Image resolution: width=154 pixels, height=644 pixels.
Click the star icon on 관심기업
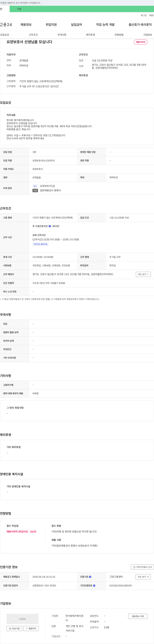(x=10, y=628)
